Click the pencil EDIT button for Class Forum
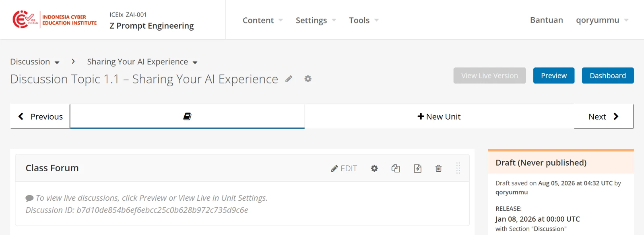This screenshot has width=644, height=235. [x=344, y=168]
